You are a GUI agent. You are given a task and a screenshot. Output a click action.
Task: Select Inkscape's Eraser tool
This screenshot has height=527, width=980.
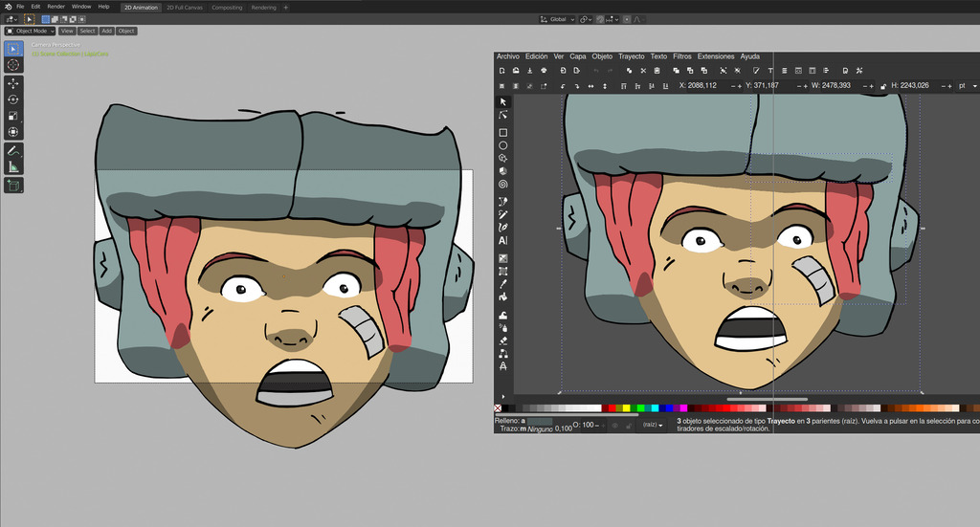point(503,340)
